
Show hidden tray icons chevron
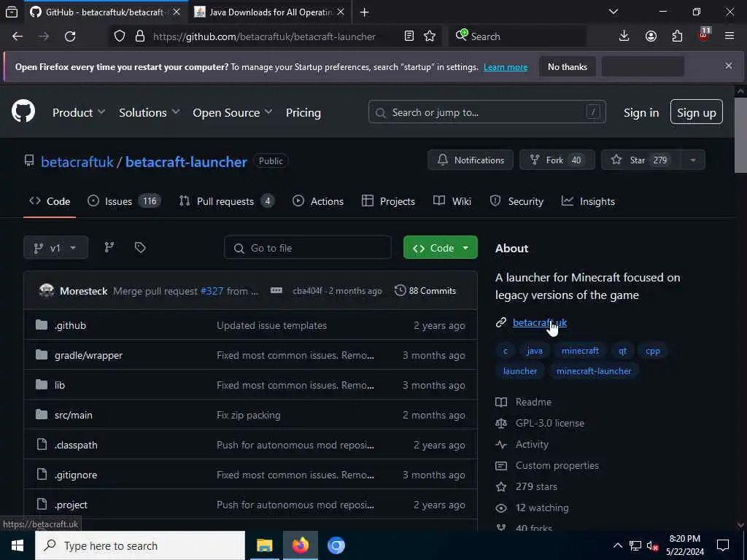tap(617, 545)
